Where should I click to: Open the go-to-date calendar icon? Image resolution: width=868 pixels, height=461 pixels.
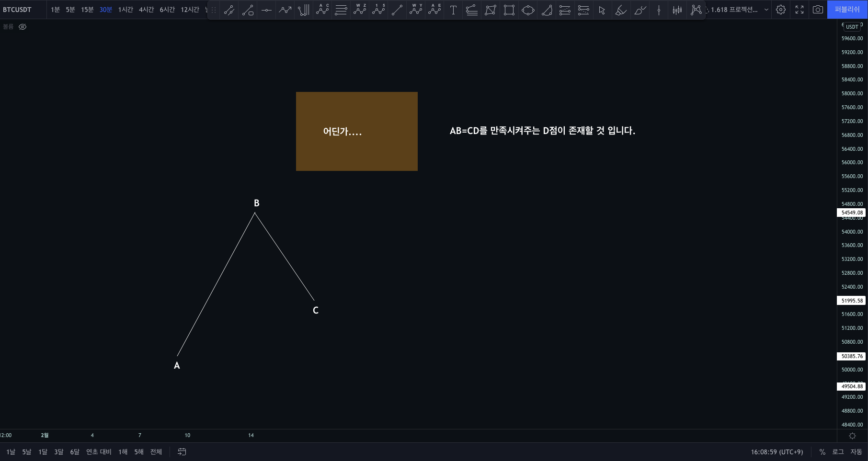point(182,452)
